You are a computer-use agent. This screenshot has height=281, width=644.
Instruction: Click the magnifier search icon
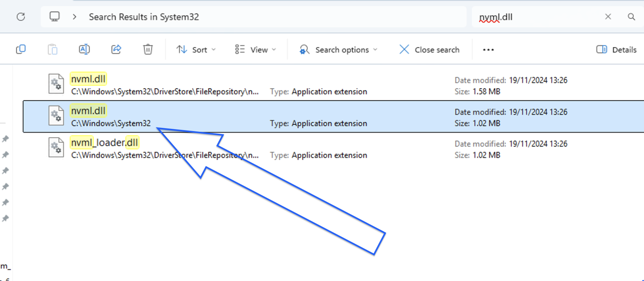pyautogui.click(x=631, y=17)
